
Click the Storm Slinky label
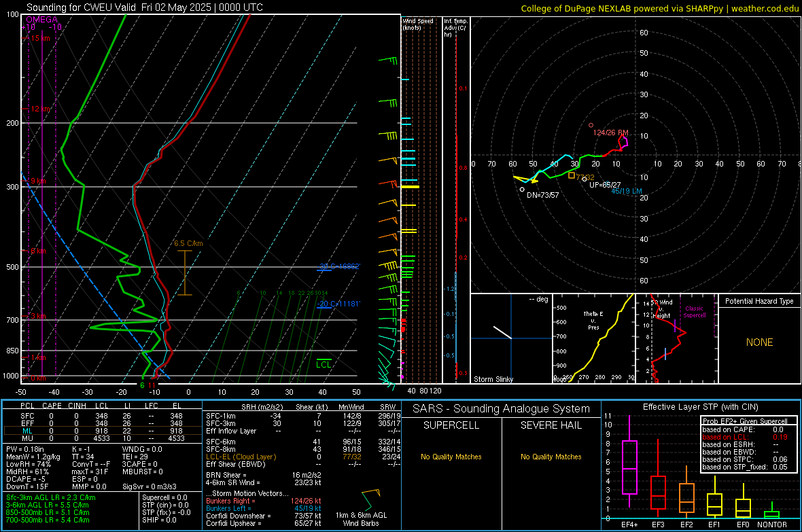click(493, 379)
